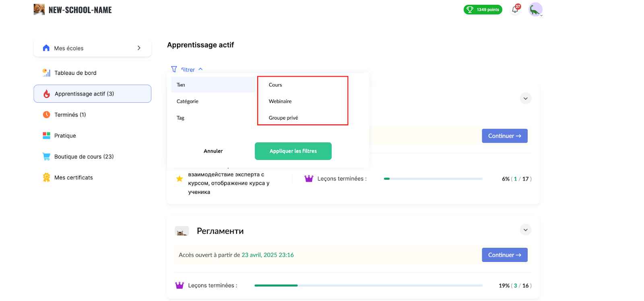Expand the Mes écoles selector
The image size is (644, 301).
(x=92, y=48)
